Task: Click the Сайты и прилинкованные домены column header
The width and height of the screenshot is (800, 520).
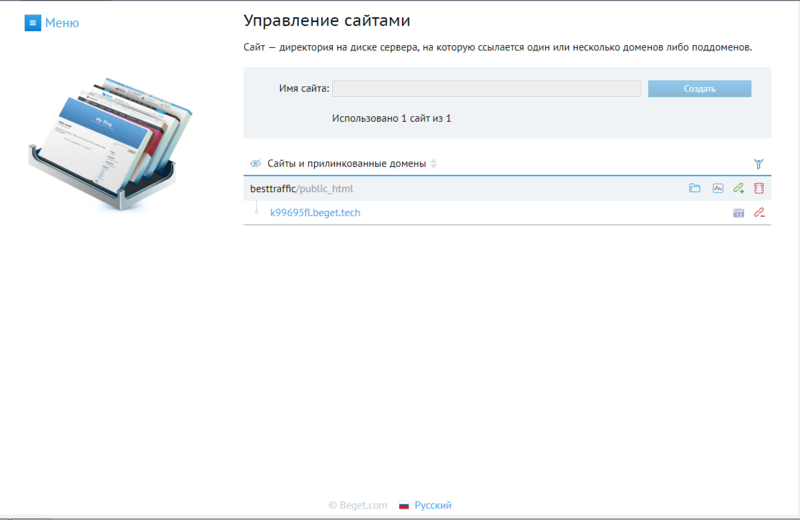Action: point(346,163)
